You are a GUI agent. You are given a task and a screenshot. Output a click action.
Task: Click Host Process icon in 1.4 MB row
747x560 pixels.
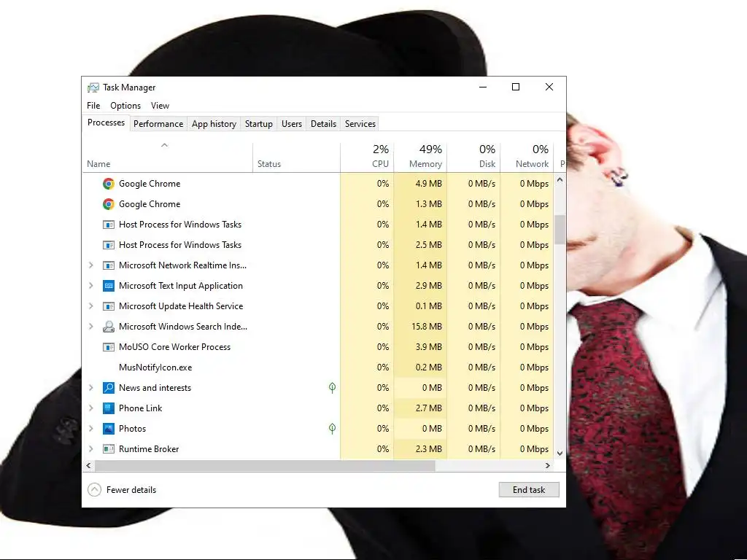tap(109, 225)
